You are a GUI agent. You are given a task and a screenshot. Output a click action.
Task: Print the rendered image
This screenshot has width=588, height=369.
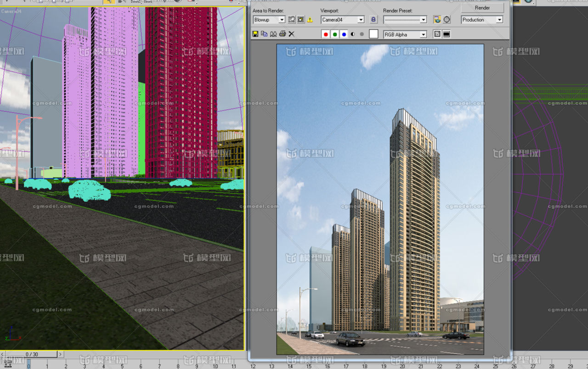click(x=282, y=34)
